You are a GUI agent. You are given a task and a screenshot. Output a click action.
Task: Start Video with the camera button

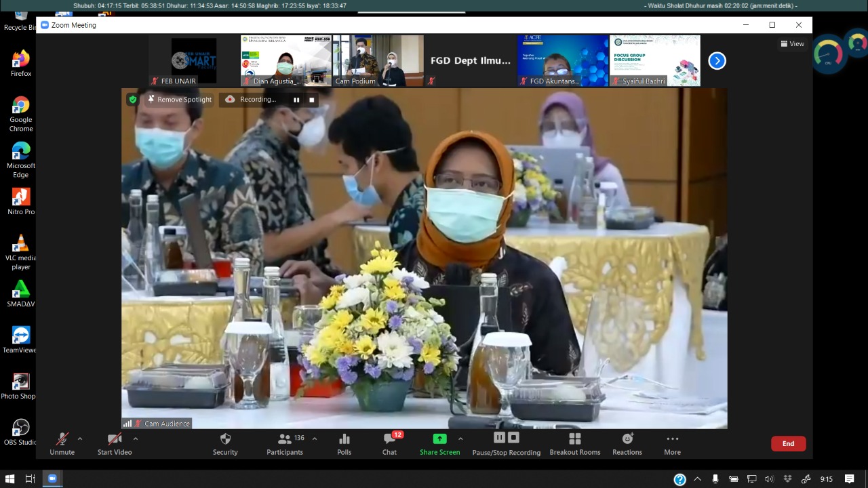click(114, 439)
